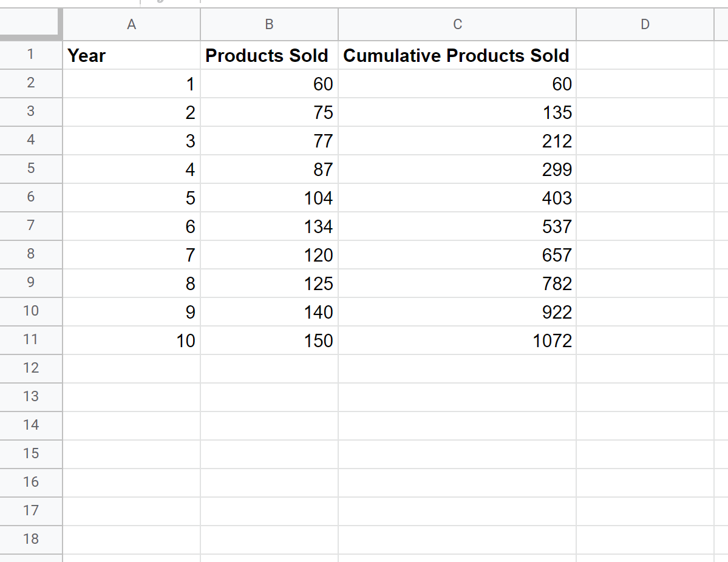Select the Products Sold value 87
Viewport: 728px width, 562px height.
click(269, 169)
